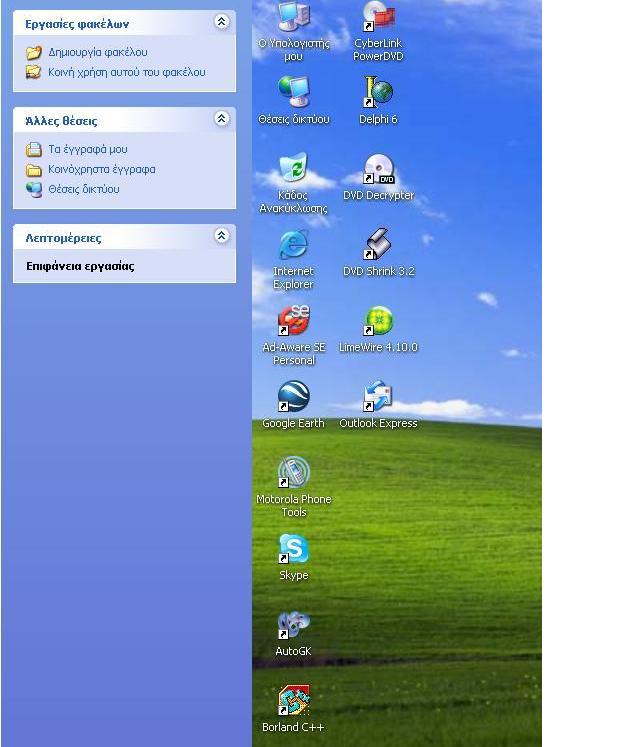
Task: Click the Λεπτομέρειες header title
Action: (63, 238)
